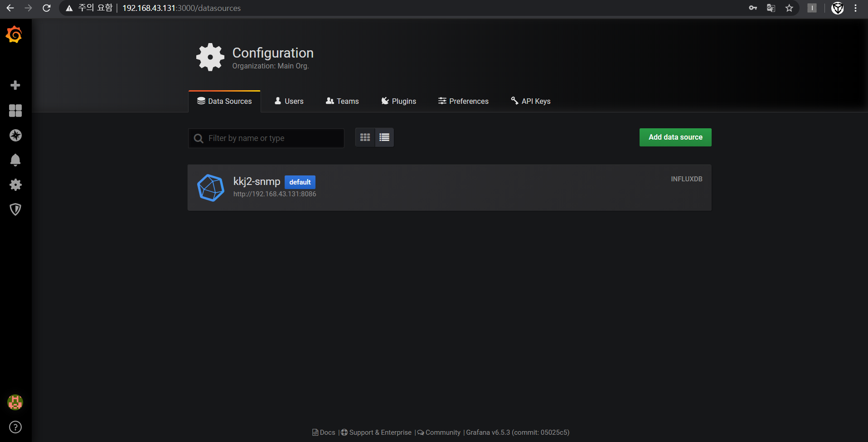This screenshot has height=442, width=868.
Task: Click Add data source button
Action: 675,137
